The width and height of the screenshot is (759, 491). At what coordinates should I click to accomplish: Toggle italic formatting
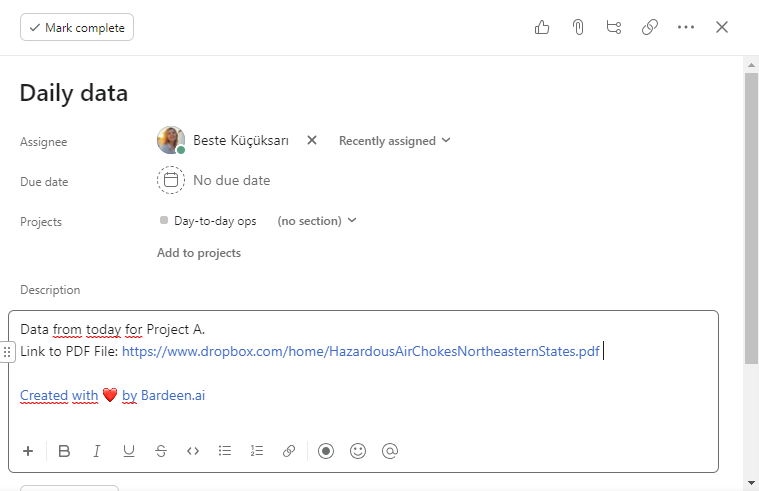click(96, 451)
